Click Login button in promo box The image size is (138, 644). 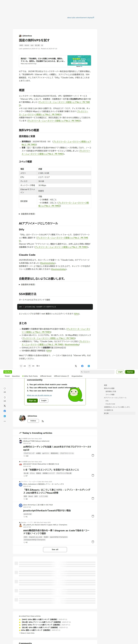[44, 400]
